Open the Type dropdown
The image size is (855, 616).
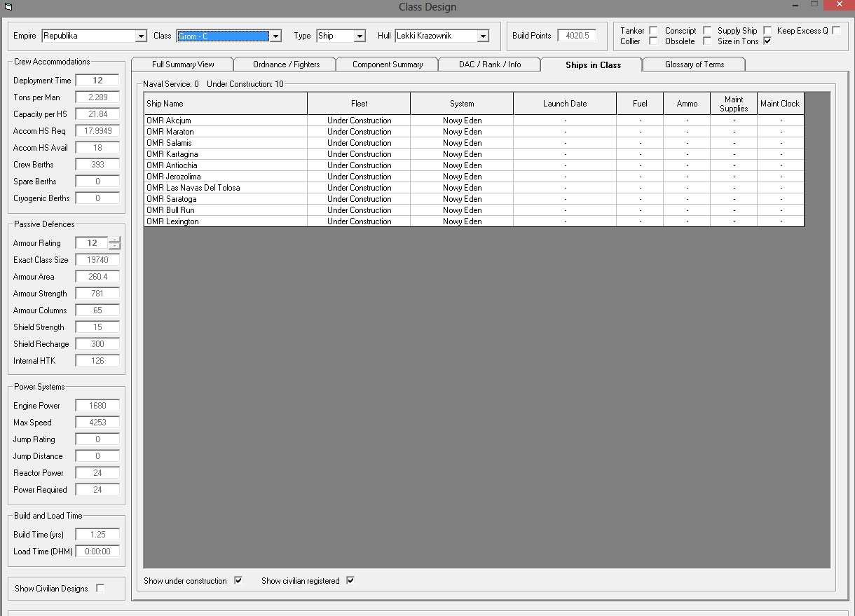point(360,36)
